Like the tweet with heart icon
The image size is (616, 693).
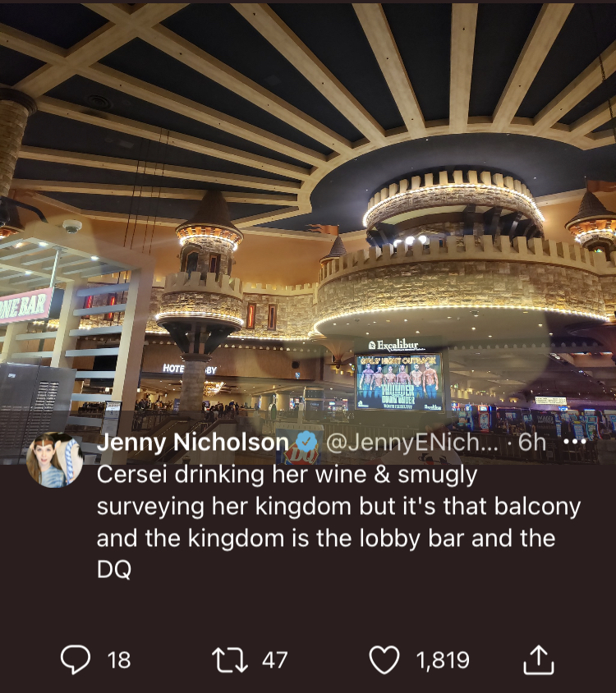tap(384, 660)
